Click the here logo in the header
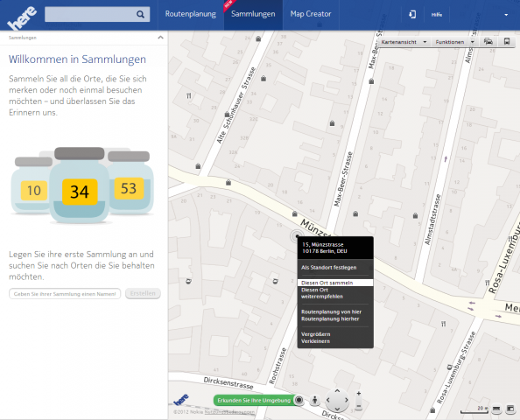Image resolution: width=520 pixels, height=420 pixels. [22, 18]
